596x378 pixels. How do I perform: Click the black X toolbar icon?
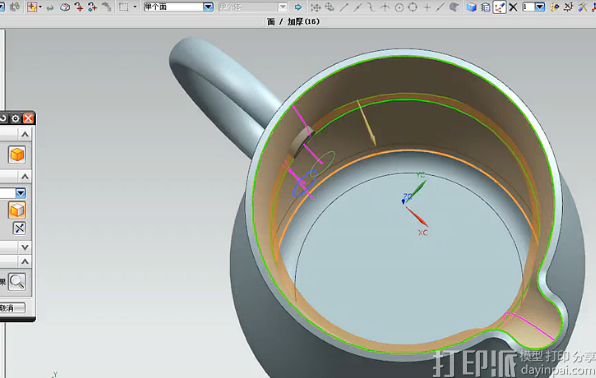click(513, 7)
